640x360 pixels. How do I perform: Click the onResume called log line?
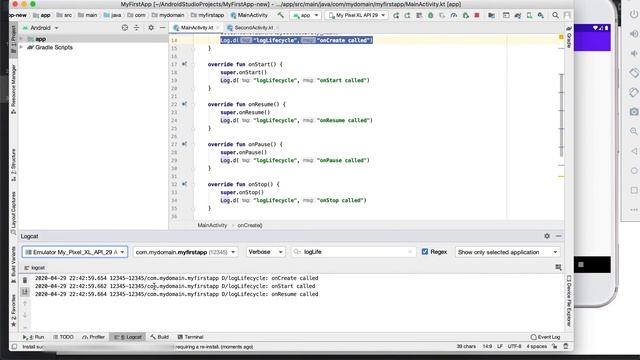177,294
